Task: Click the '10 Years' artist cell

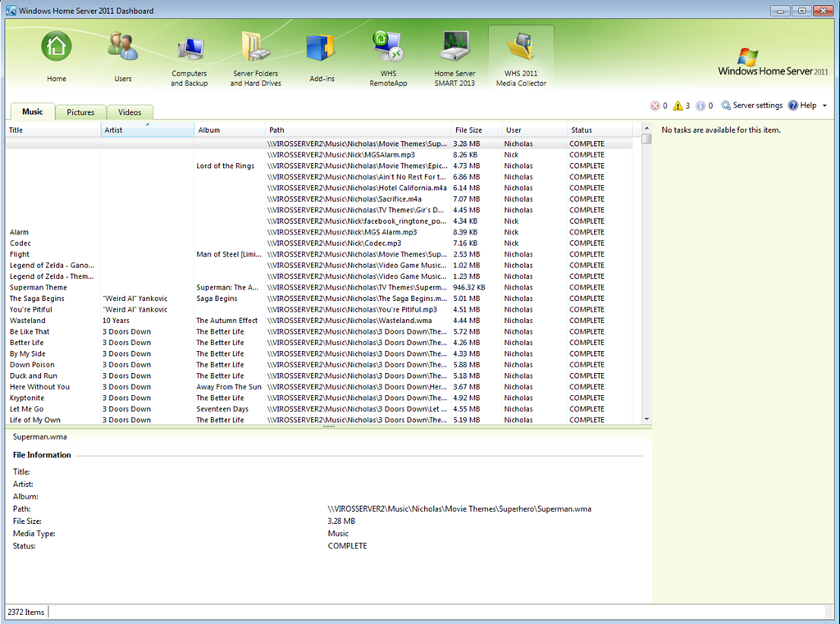Action: click(116, 321)
